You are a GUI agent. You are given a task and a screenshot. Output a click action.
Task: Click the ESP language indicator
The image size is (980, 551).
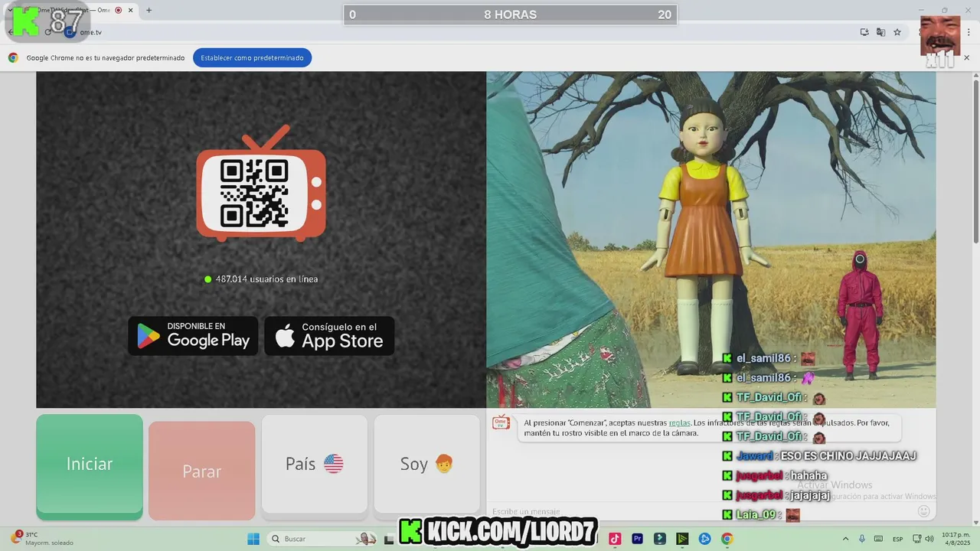(897, 539)
